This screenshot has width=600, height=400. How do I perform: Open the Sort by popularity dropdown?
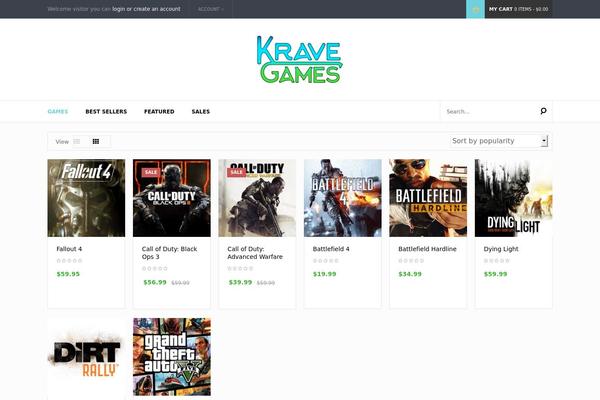499,141
